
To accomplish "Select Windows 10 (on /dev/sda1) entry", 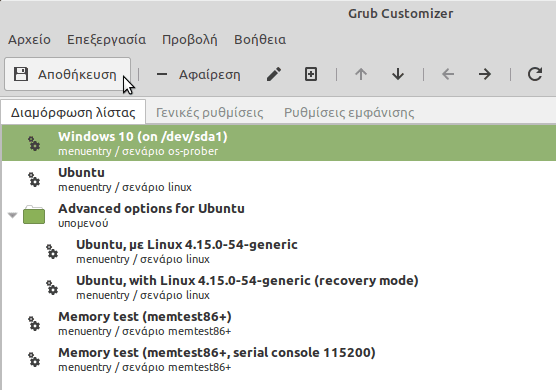I will [x=279, y=143].
